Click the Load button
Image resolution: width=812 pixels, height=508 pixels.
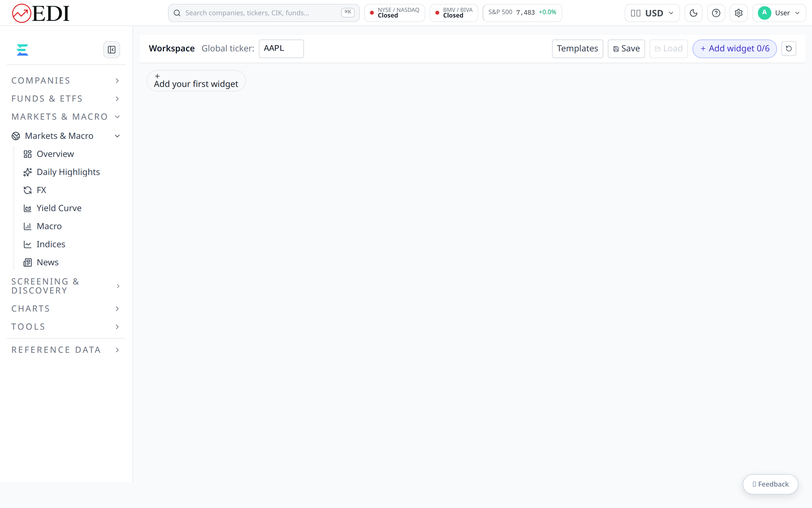pos(668,49)
